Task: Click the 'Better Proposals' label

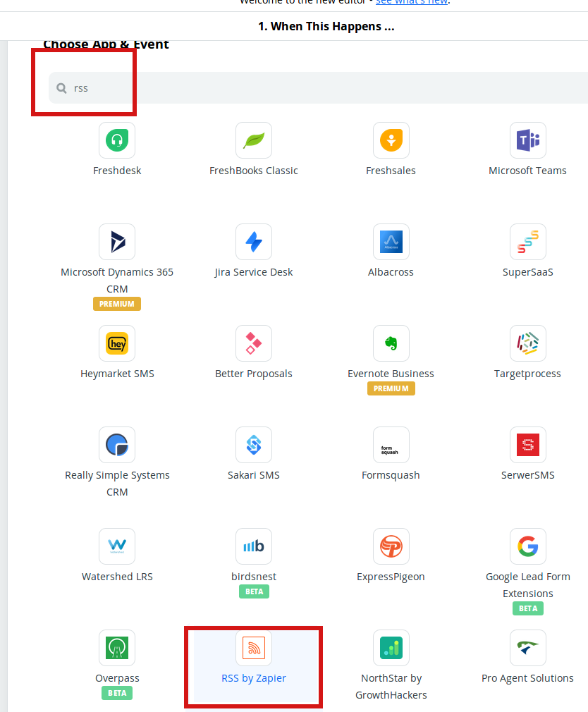Action: 254,374
